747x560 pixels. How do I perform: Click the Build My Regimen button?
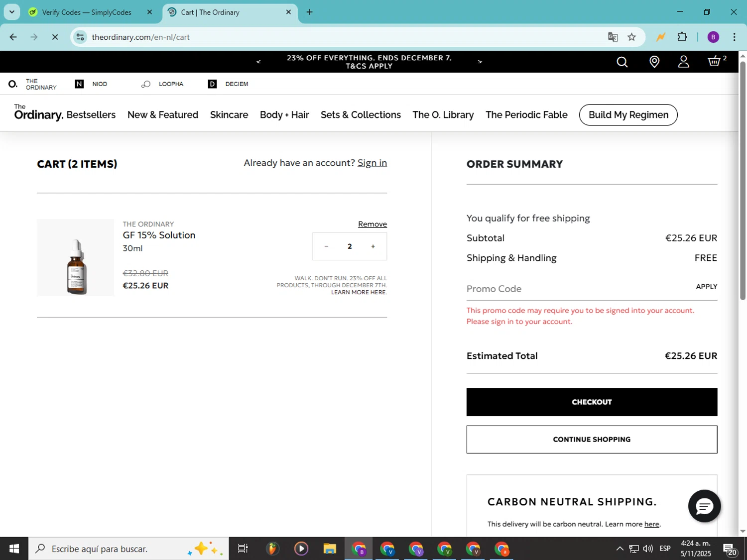[x=628, y=115]
